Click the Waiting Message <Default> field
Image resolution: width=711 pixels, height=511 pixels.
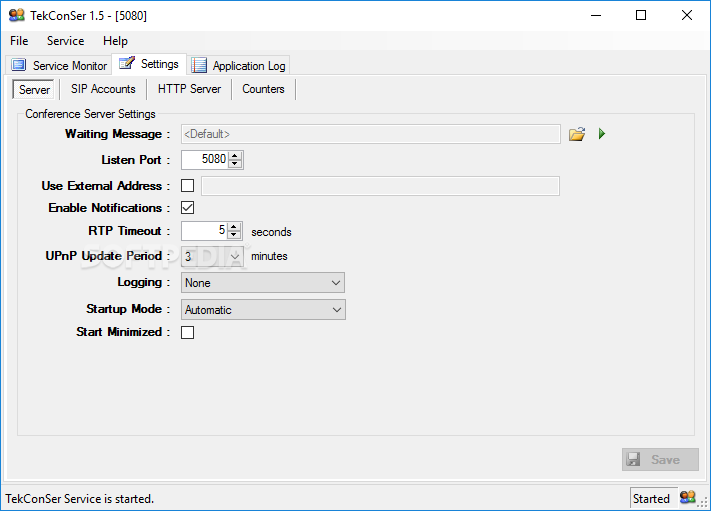(370, 134)
